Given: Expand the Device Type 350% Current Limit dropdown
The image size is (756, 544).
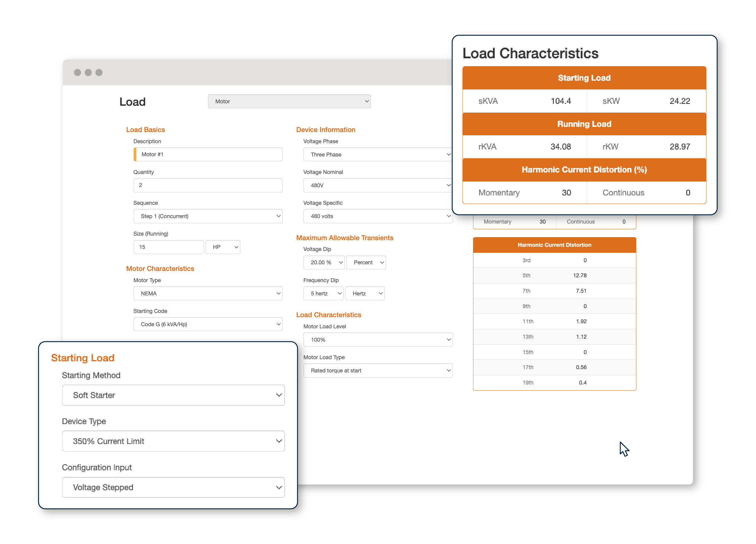Looking at the screenshot, I should 173,441.
